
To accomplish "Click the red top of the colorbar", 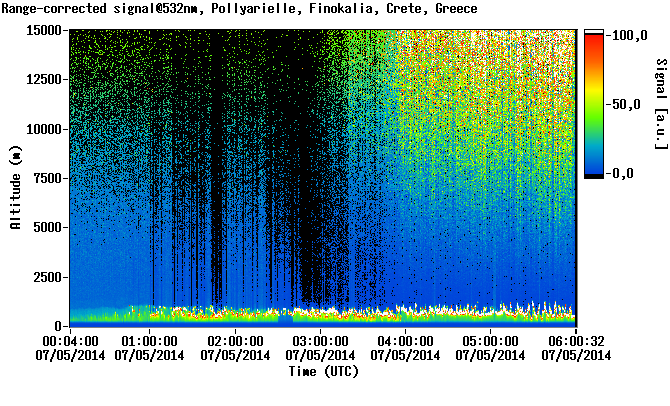I will 594,42.
